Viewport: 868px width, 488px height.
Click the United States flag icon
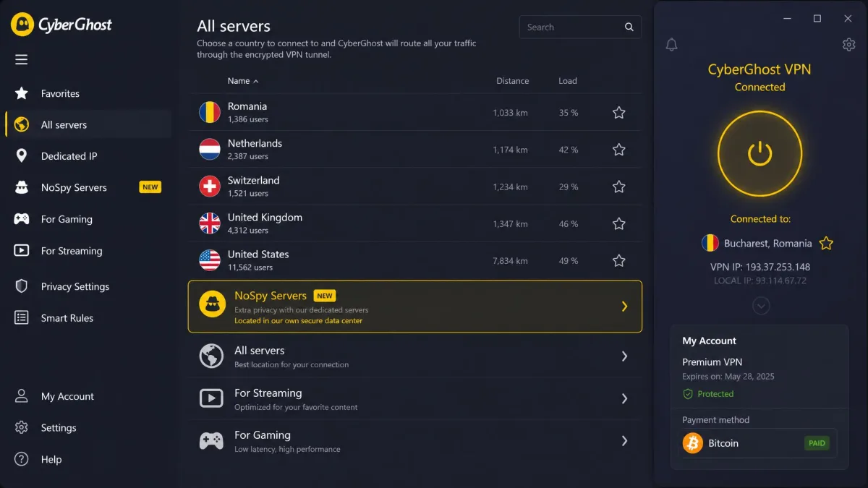click(210, 260)
